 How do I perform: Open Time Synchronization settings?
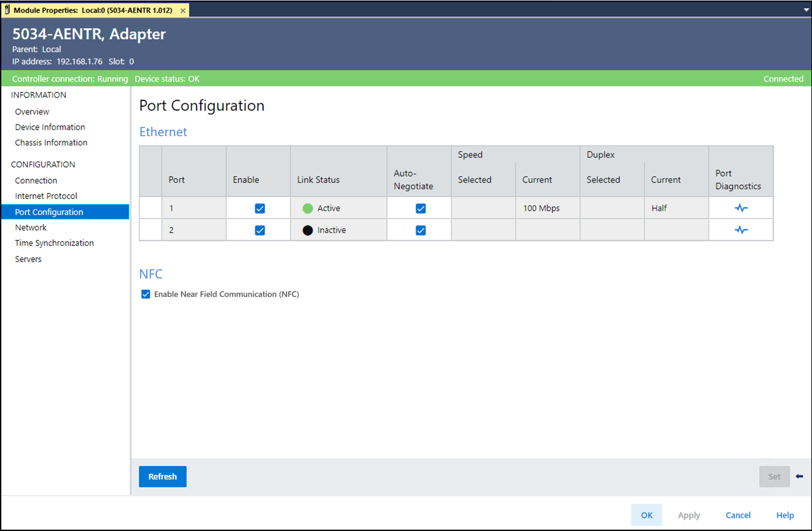[x=54, y=243]
